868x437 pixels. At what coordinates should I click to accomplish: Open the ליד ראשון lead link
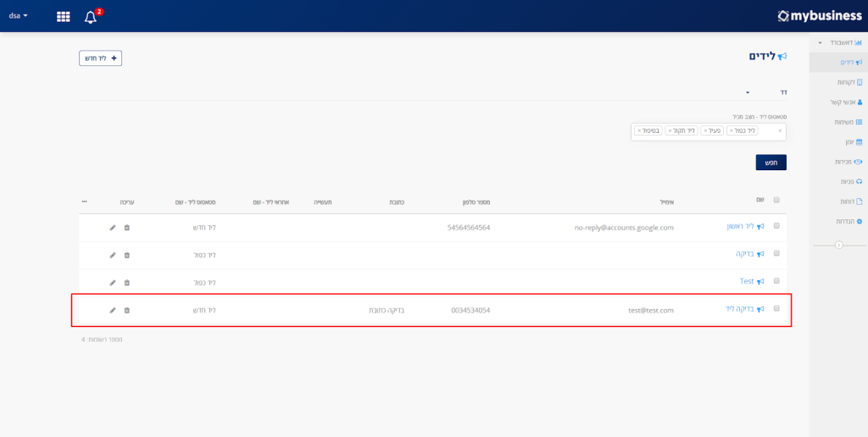click(x=740, y=226)
